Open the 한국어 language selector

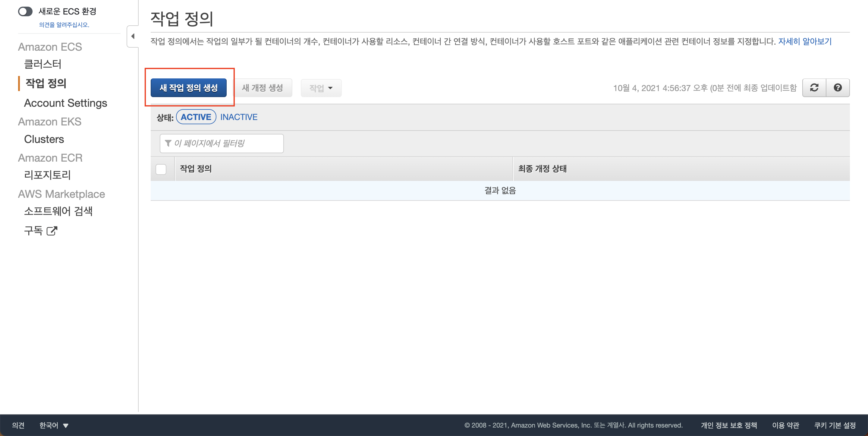click(x=54, y=425)
